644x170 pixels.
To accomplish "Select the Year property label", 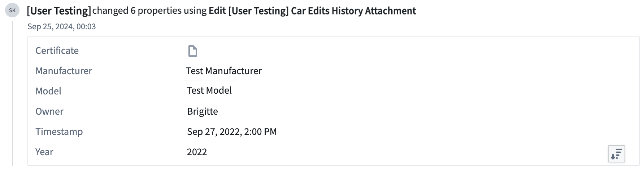I will click(44, 152).
